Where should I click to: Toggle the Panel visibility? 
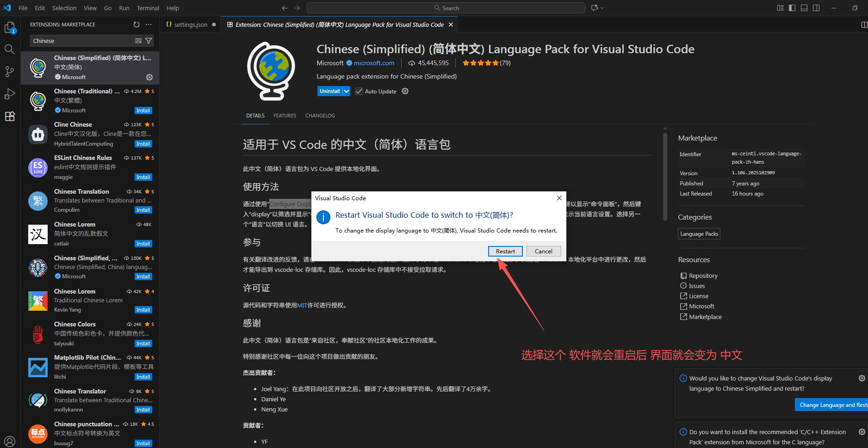[x=804, y=8]
